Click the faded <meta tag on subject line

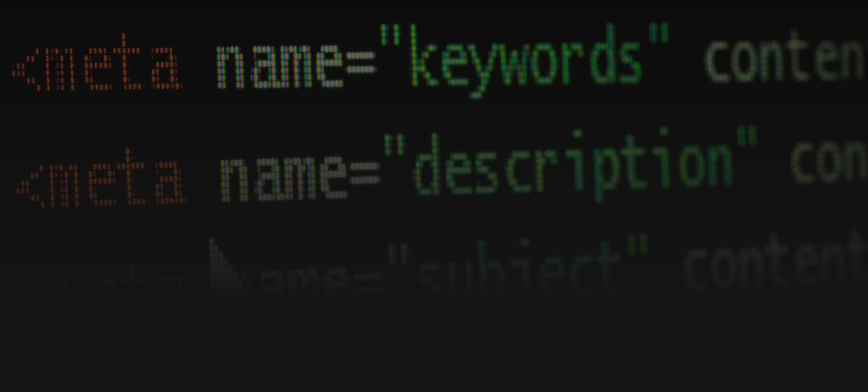pyautogui.click(x=113, y=279)
